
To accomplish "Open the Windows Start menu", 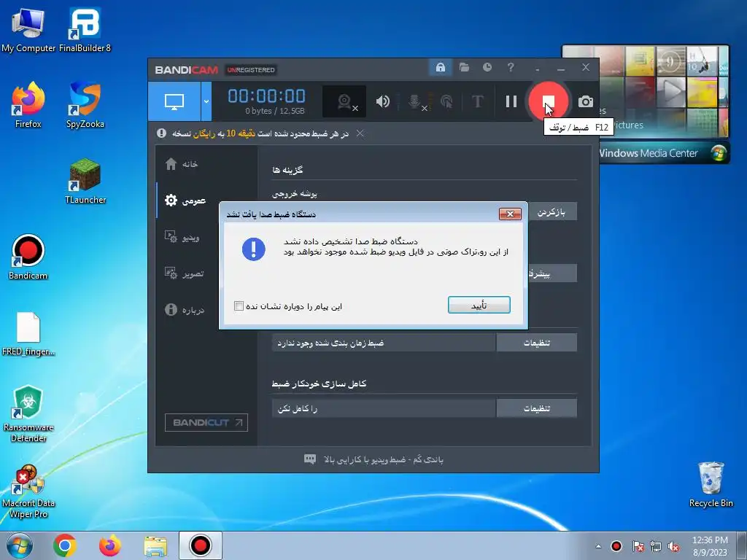I will pos(19,545).
